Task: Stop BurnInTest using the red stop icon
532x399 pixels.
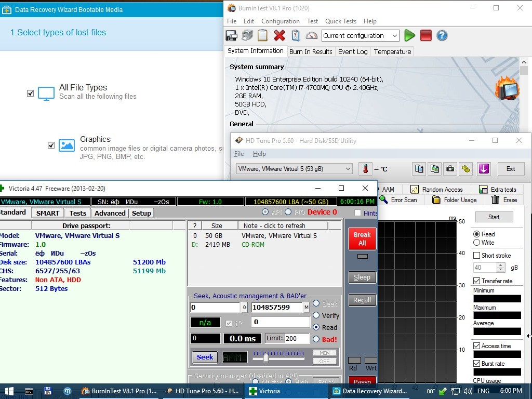Action: pyautogui.click(x=426, y=35)
